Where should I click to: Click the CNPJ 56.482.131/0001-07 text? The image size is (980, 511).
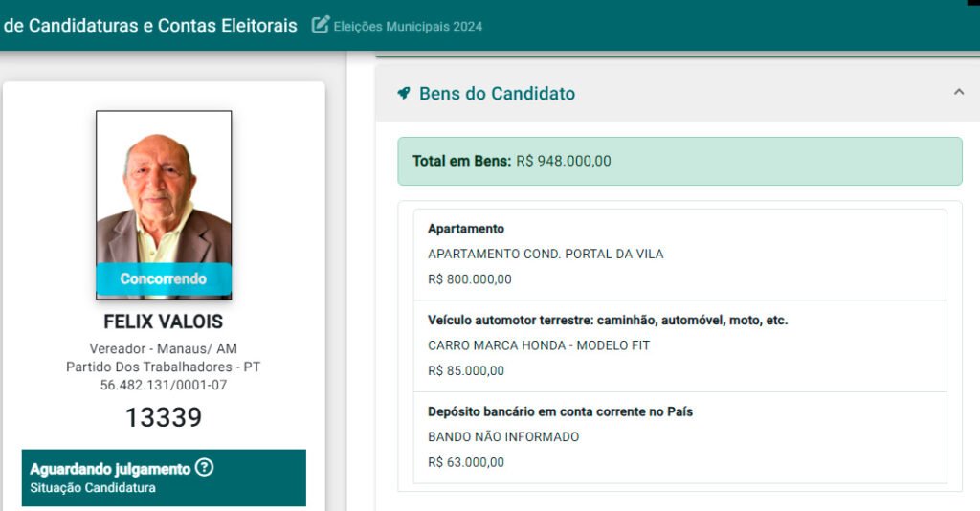(164, 385)
